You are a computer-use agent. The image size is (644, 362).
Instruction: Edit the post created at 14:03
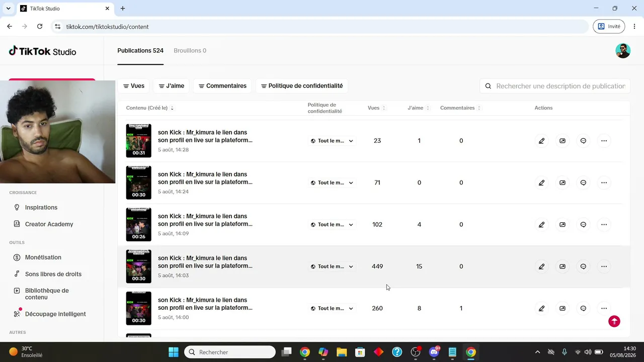(541, 266)
